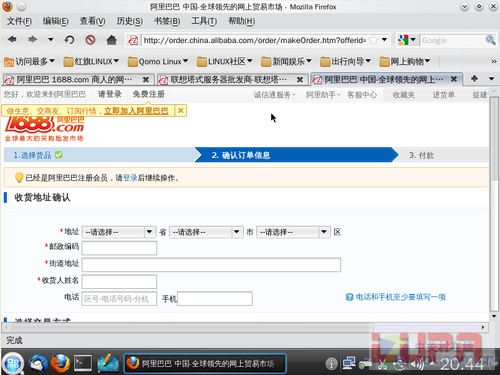This screenshot has width=500, height=375.
Task: Open the district 请选择 dropdown
Action: [293, 232]
